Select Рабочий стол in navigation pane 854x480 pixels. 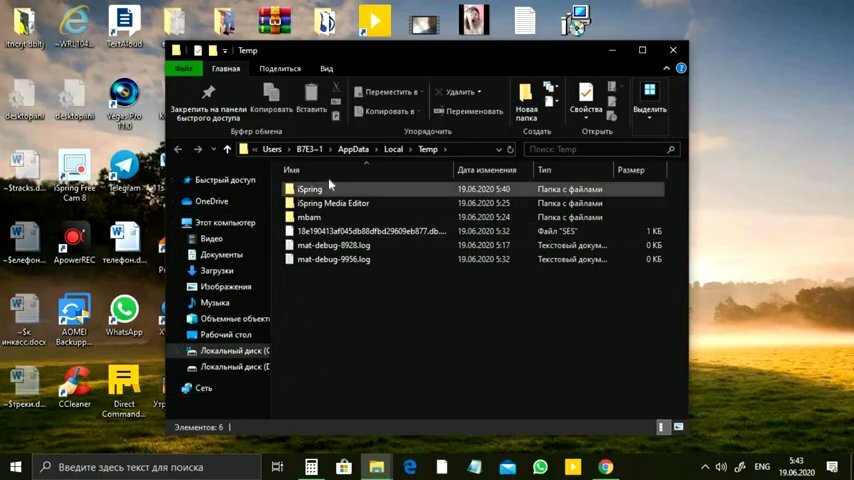click(x=219, y=335)
